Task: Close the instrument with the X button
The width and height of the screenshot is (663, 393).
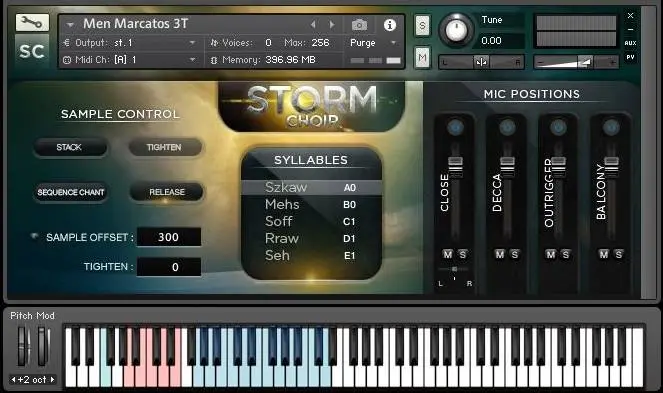Action: click(x=630, y=16)
